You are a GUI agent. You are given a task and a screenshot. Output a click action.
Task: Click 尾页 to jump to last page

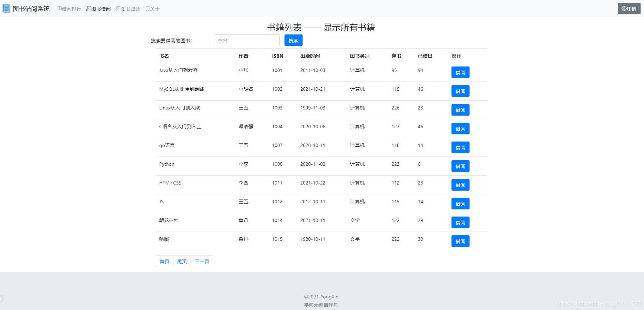182,261
